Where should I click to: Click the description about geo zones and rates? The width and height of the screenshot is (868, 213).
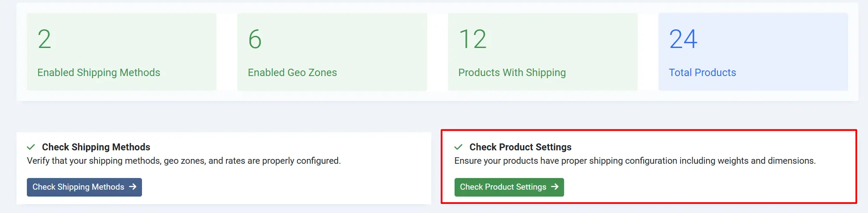184,161
